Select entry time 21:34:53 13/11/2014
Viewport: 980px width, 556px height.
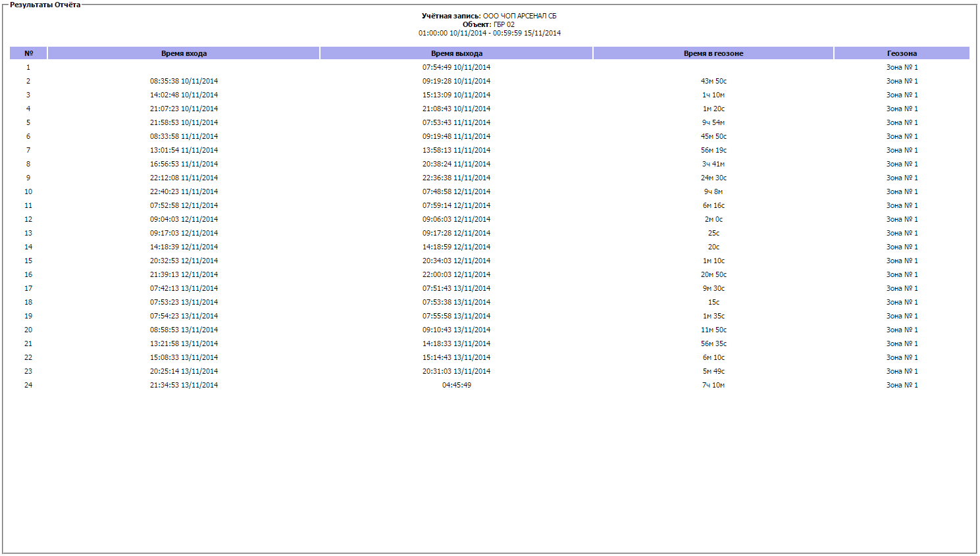(184, 385)
